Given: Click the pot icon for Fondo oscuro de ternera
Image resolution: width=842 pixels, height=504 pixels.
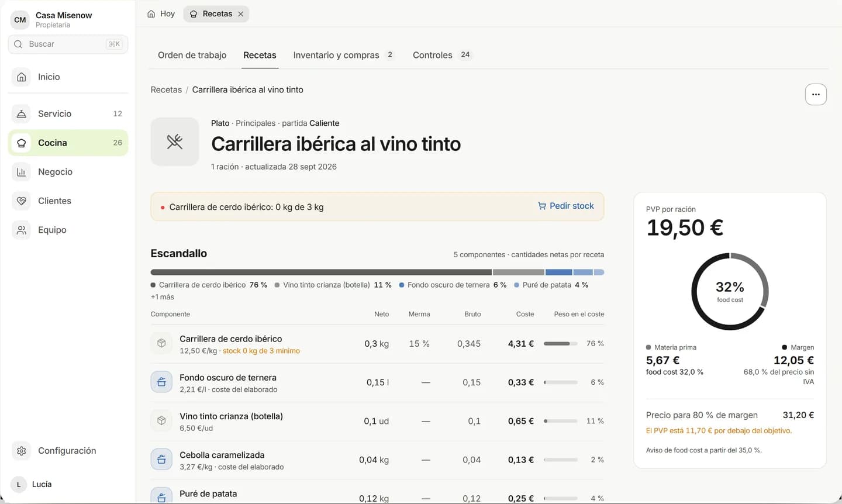Looking at the screenshot, I should coord(161,382).
